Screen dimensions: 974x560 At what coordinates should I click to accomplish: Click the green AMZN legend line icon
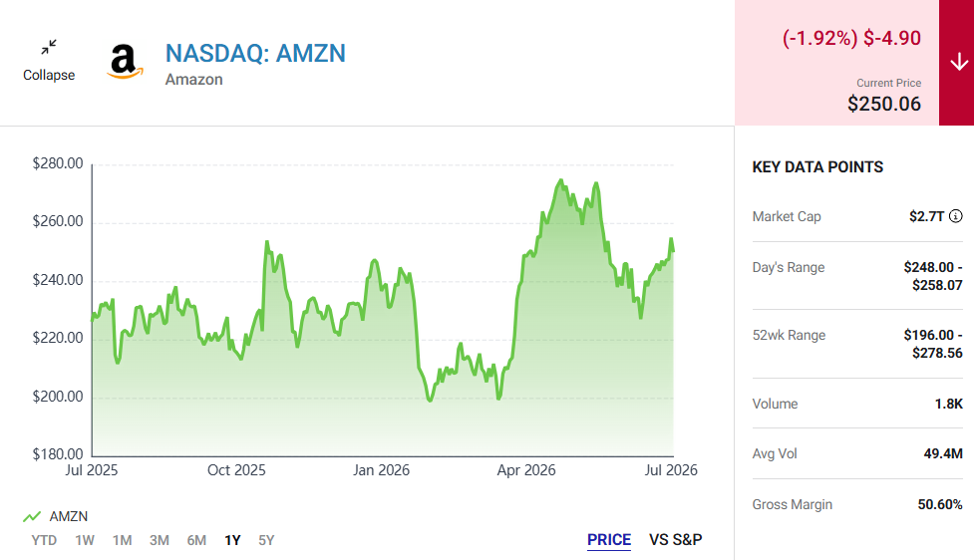coord(32,516)
